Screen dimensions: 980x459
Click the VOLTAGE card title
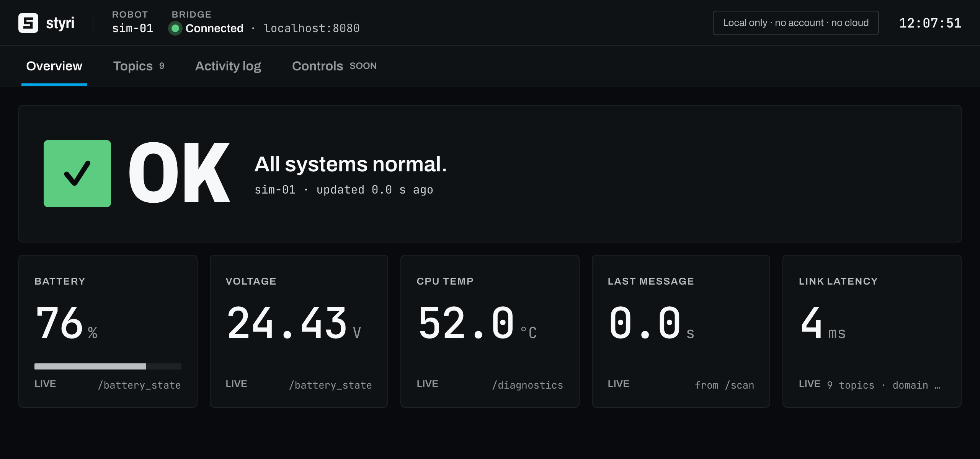[x=251, y=281]
